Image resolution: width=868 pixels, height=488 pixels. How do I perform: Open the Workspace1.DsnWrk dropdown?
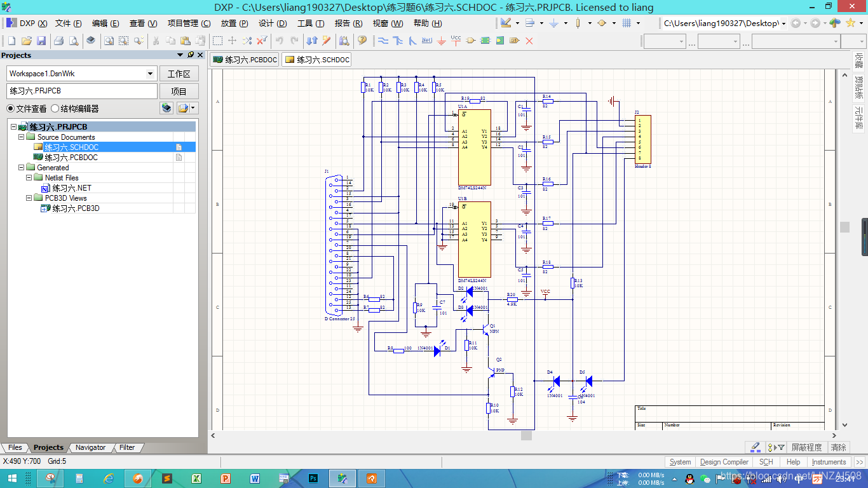coord(151,74)
